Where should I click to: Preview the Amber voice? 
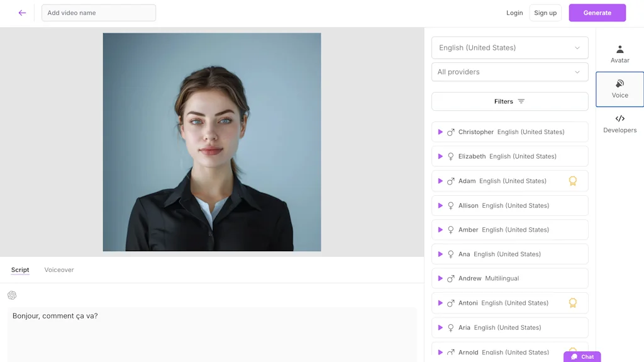click(x=440, y=230)
